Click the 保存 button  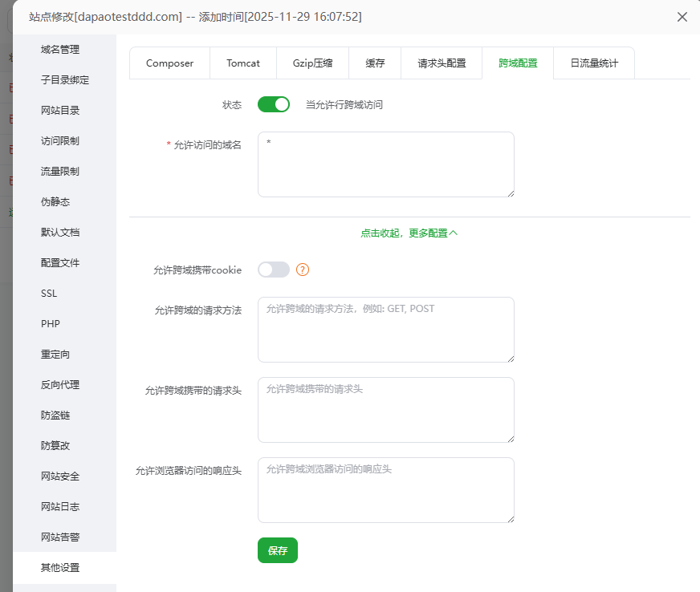(x=277, y=550)
